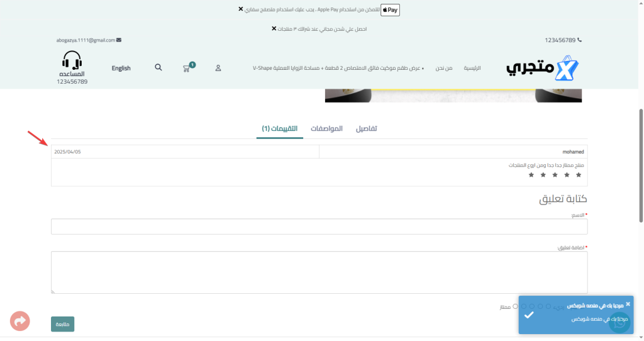644x341 pixels.
Task: Open the من نحن about link
Action: click(445, 68)
